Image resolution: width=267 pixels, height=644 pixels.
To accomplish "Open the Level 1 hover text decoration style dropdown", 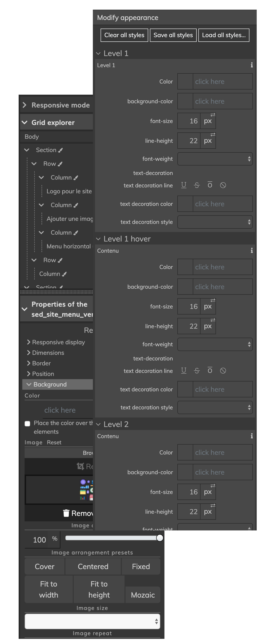I will click(215, 407).
